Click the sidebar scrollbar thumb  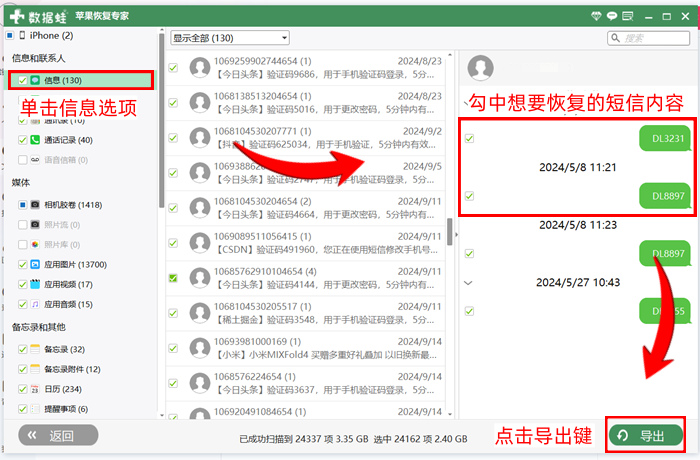point(162,121)
